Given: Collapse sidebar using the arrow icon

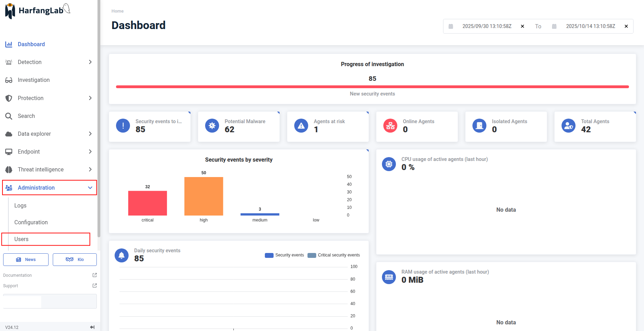Looking at the screenshot, I should (92, 327).
